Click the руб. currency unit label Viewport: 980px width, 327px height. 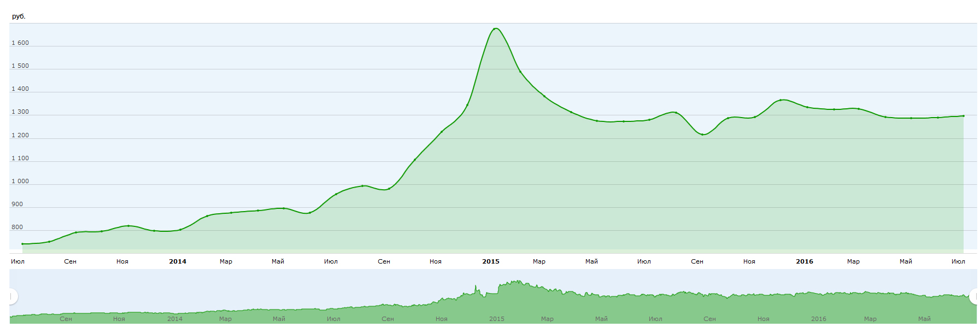click(19, 16)
